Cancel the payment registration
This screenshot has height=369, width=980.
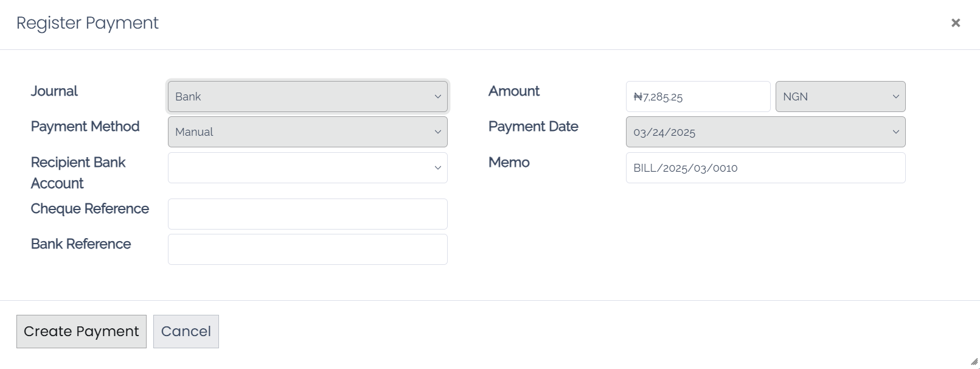[x=186, y=331]
